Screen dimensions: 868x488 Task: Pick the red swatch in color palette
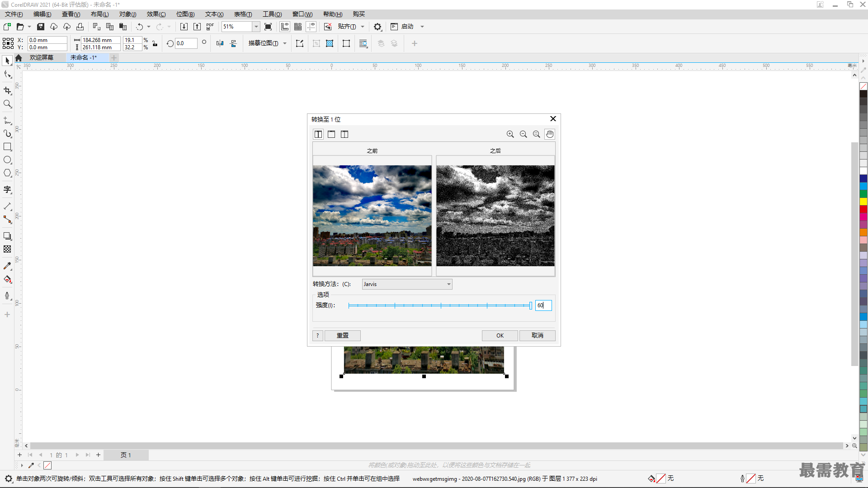click(x=863, y=209)
